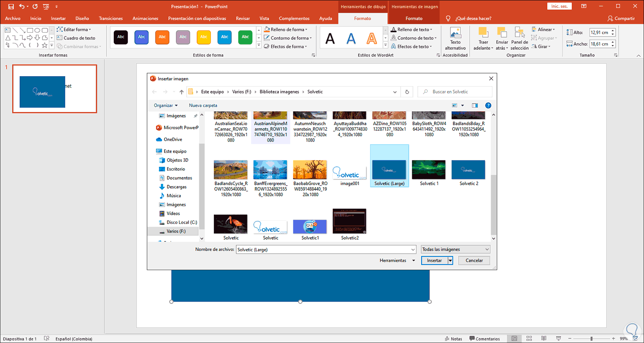Open Contorno de forma dropdown
The image size is (644, 343).
[288, 38]
